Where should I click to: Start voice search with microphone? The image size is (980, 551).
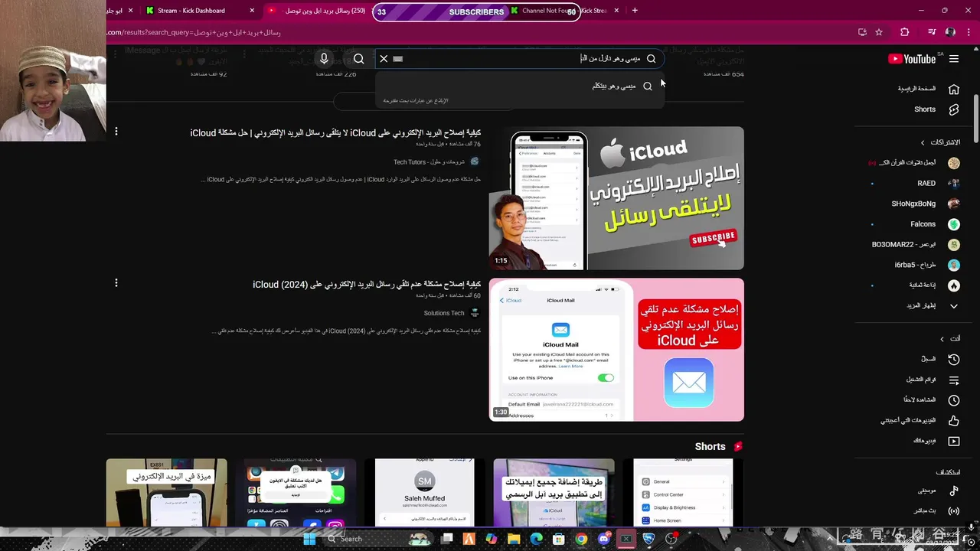[324, 59]
